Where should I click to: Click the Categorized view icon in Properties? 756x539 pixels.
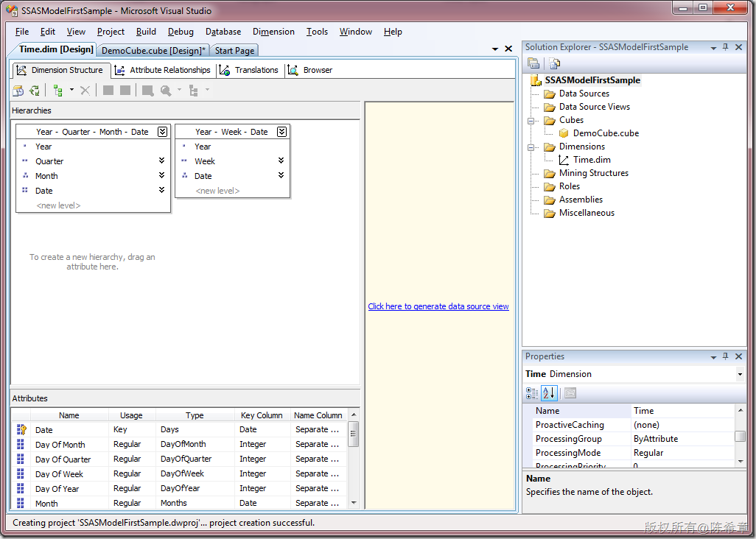coord(532,393)
